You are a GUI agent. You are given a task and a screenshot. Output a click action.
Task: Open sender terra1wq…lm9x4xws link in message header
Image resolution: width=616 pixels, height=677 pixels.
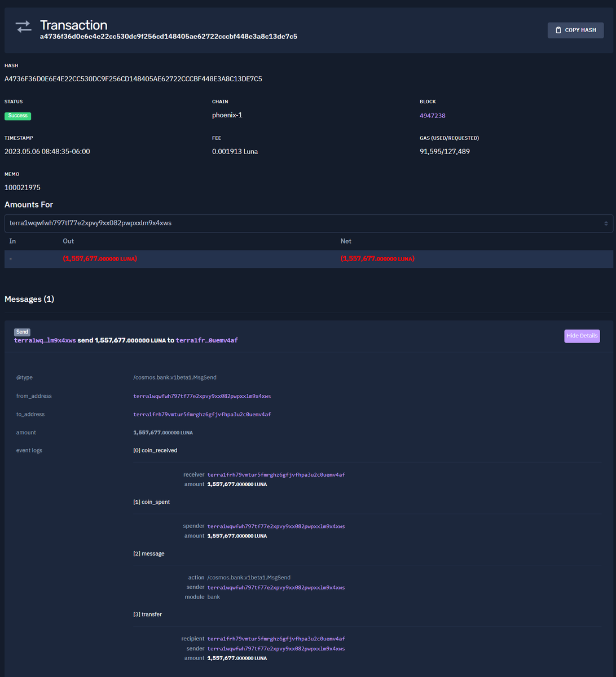point(45,341)
